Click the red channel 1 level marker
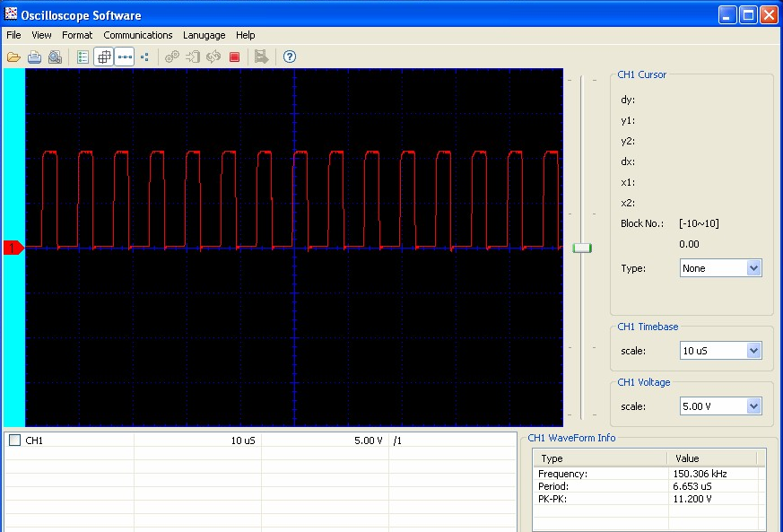Screen dimensions: 783x532 [13, 248]
